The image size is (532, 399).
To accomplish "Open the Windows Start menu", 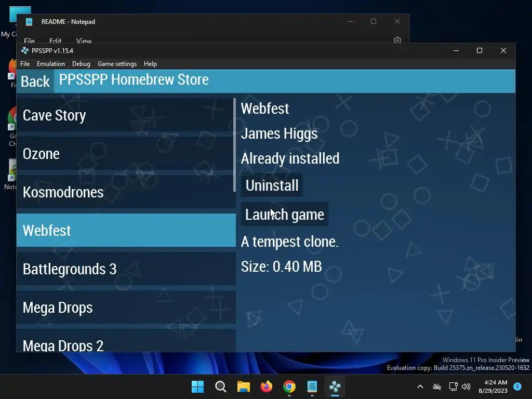I will click(197, 387).
